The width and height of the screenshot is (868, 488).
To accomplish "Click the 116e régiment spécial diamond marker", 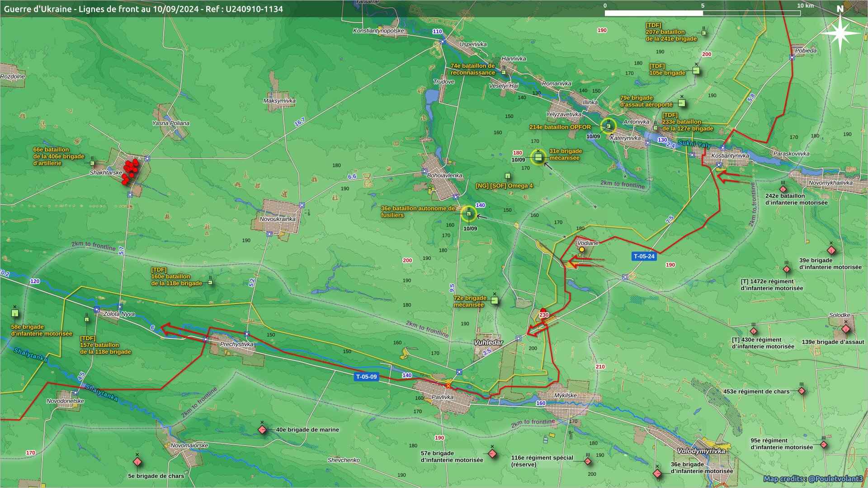I will click(588, 461).
